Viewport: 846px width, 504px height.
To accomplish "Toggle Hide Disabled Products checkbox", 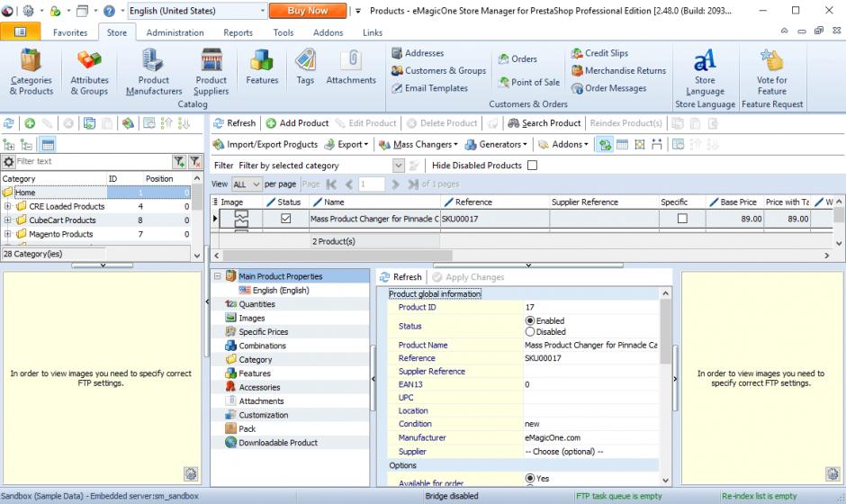I will click(532, 165).
